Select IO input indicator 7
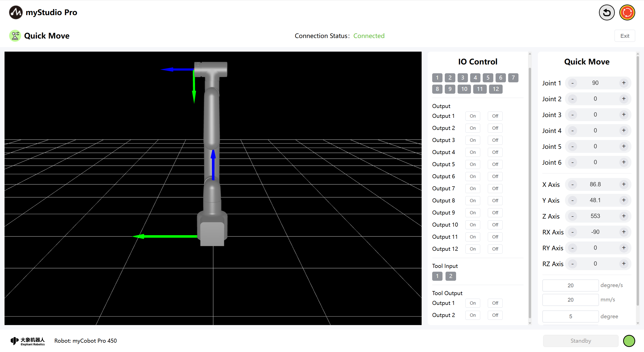644x352 pixels. [x=513, y=78]
